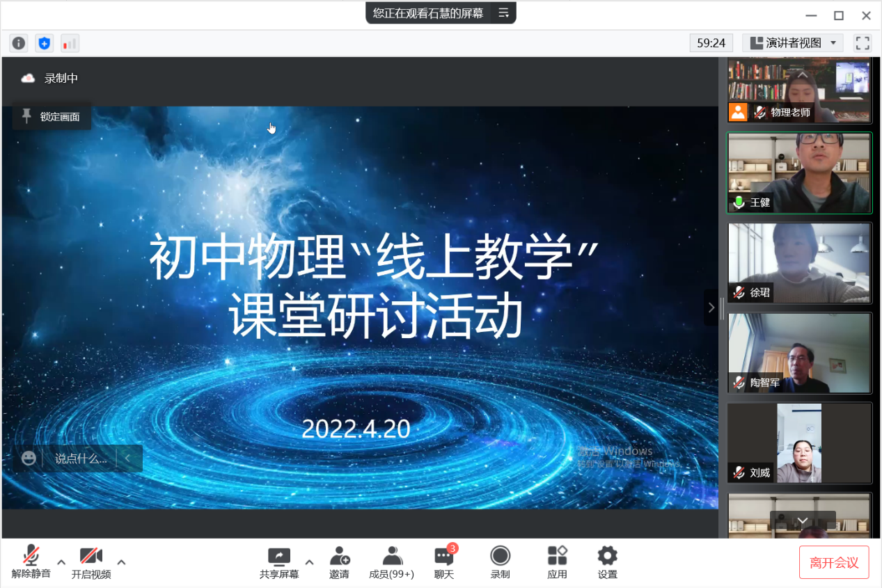Open the speaker view (演讲者视图) dropdown
Image resolution: width=882 pixels, height=588 pixels.
pos(793,43)
